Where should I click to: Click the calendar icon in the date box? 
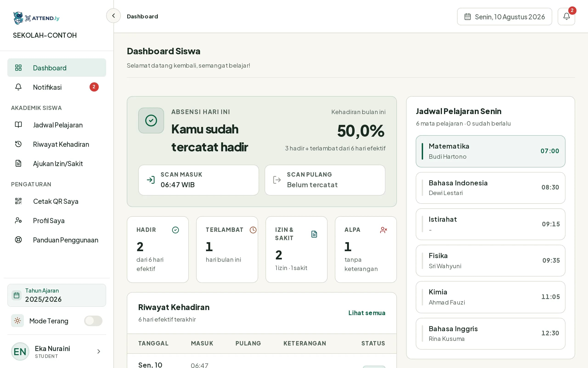click(467, 17)
